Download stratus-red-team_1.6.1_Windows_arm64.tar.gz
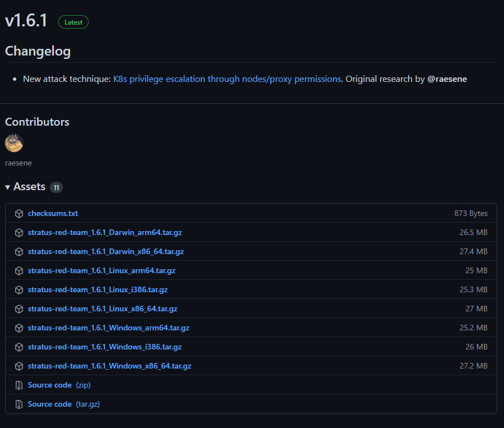 [109, 328]
